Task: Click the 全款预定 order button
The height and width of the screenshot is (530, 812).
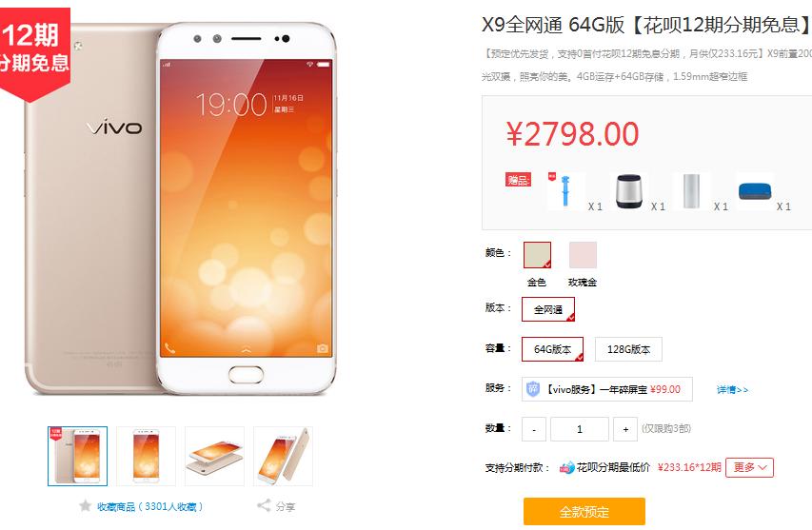Action: [x=584, y=511]
